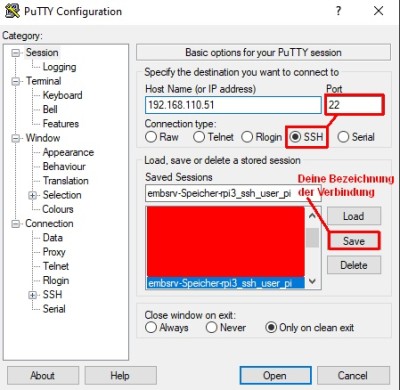Screen dimensions: 400x390
Task: Collapse the Window tree node
Action: (15, 138)
